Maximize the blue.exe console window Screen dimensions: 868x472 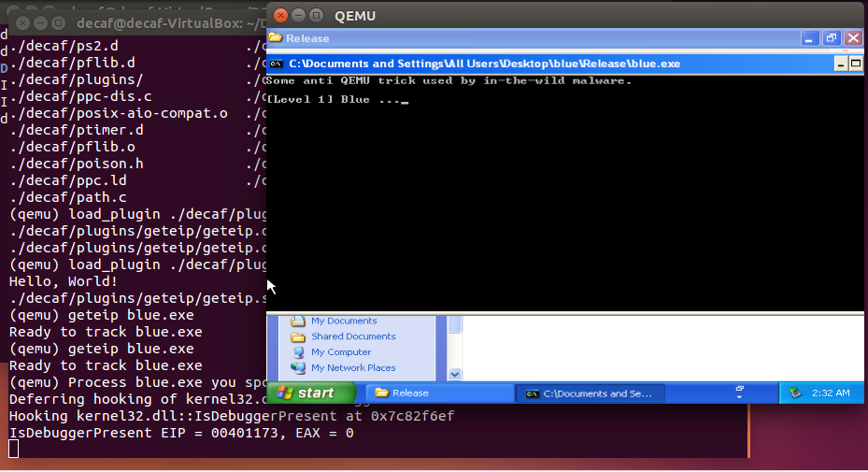(x=855, y=64)
